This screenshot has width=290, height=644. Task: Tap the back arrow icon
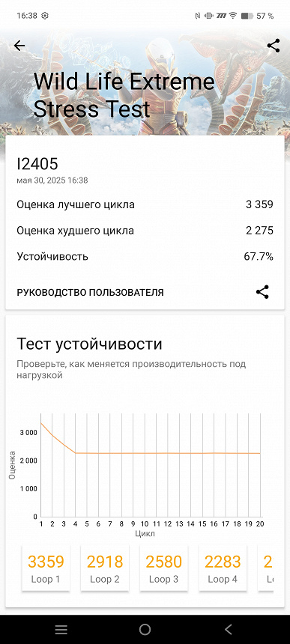(x=19, y=46)
